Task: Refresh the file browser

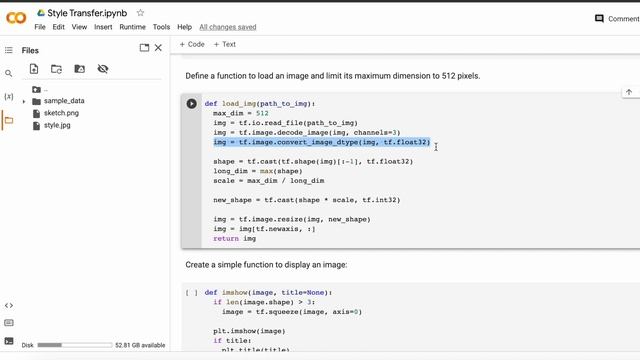Action: (56, 69)
